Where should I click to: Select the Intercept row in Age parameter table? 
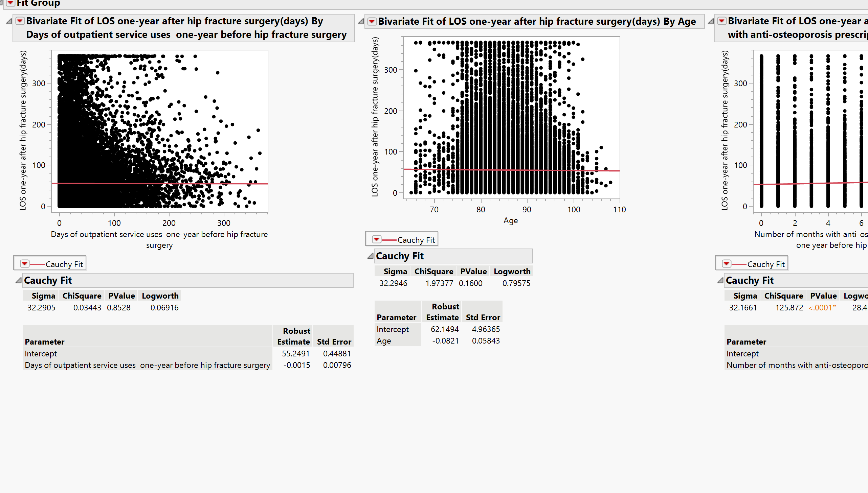click(393, 329)
